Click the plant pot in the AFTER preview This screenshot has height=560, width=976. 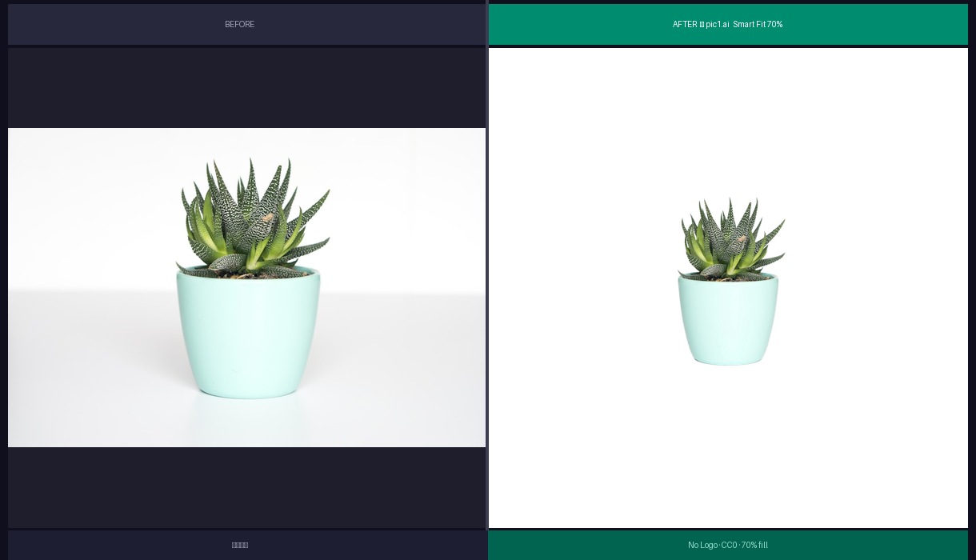pyautogui.click(x=728, y=320)
